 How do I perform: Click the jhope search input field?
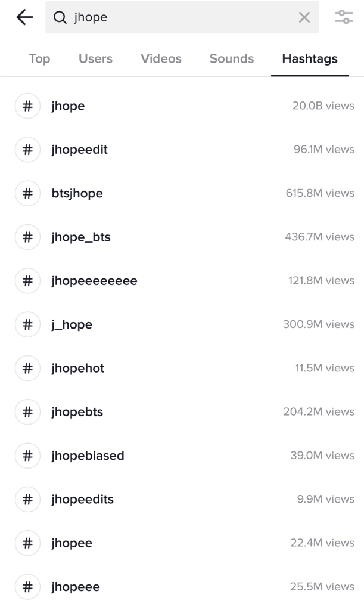click(179, 18)
